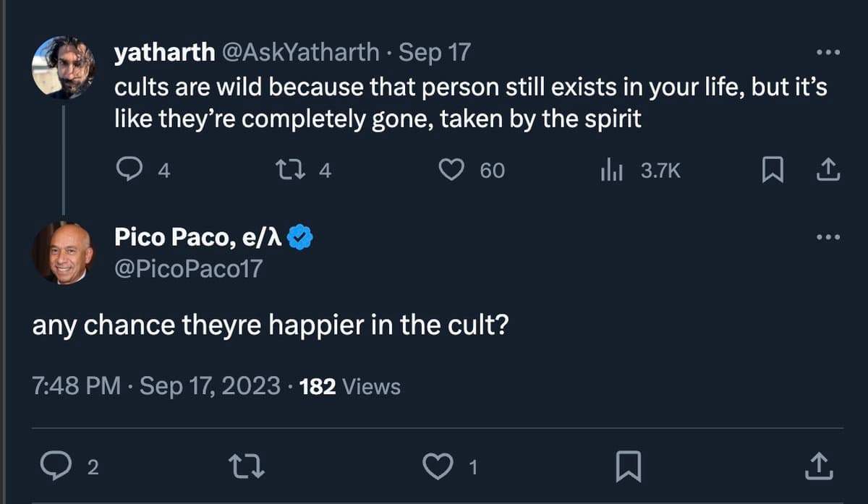Open Pico Paco's profile avatar
The width and height of the screenshot is (868, 504).
click(x=64, y=252)
